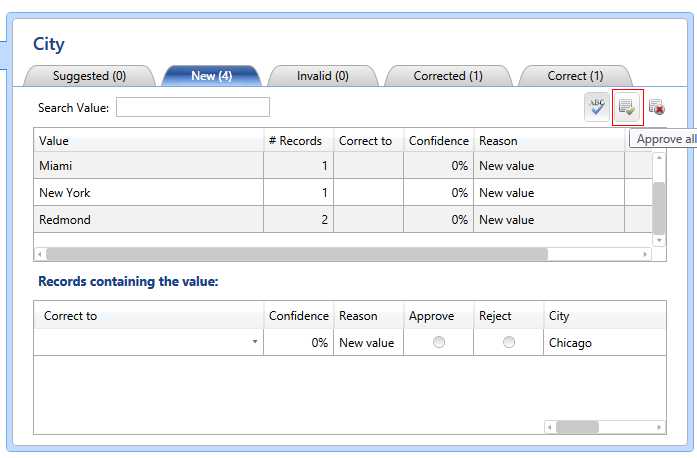Open the Correct (1) tab
Image resolution: width=697 pixels, height=458 pixels.
click(575, 76)
